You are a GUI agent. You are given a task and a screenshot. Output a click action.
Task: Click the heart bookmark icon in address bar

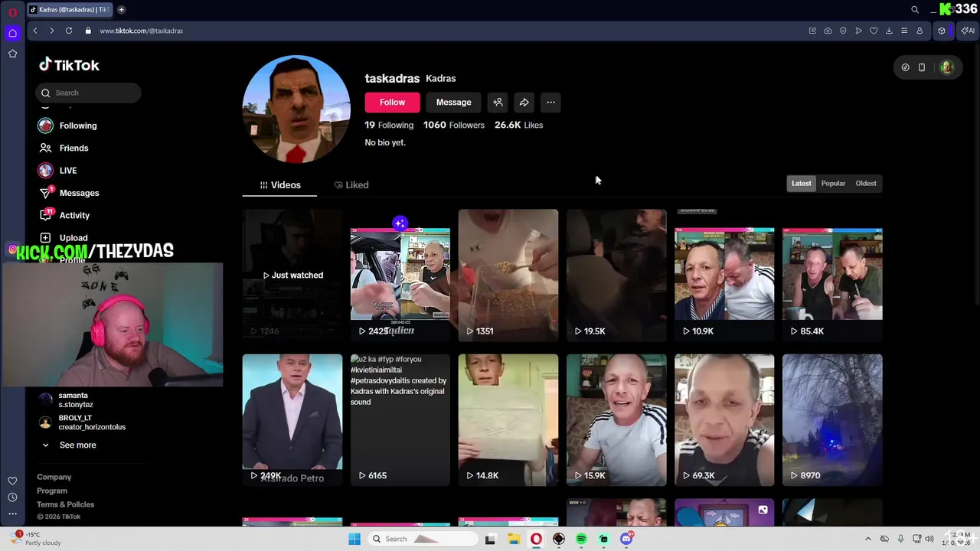pyautogui.click(x=874, y=31)
